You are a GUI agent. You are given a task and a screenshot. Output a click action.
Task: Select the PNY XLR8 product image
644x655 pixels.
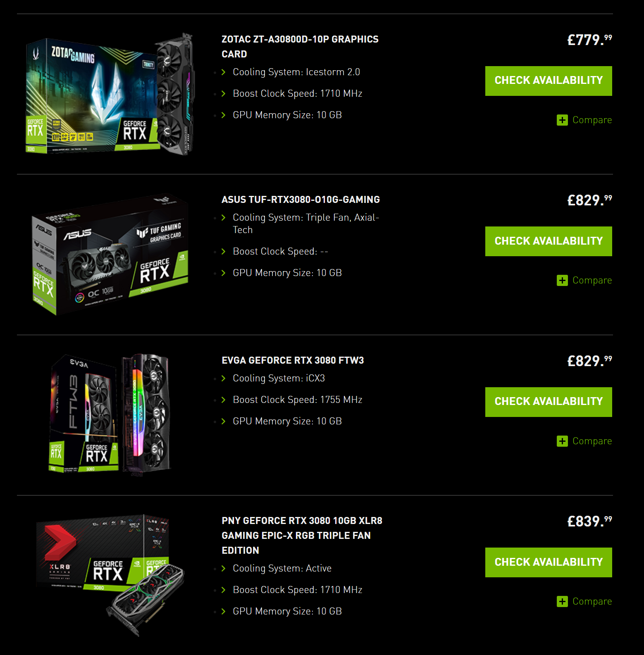click(110, 575)
